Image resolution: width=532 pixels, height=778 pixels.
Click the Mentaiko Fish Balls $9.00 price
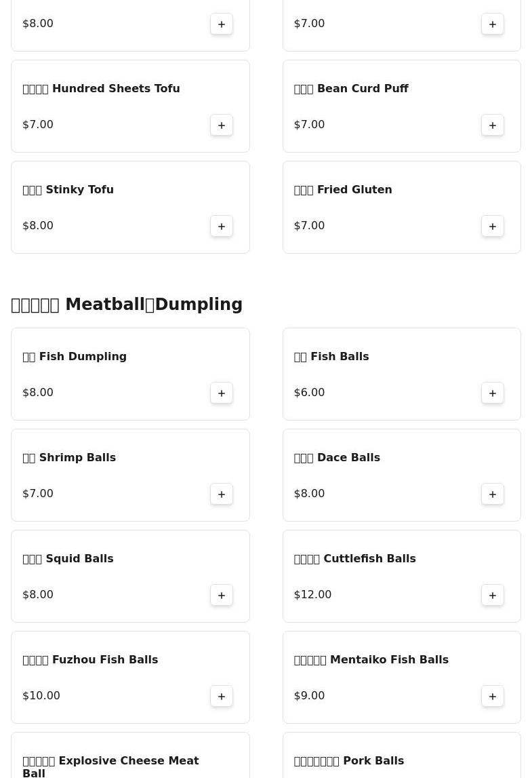(309, 696)
